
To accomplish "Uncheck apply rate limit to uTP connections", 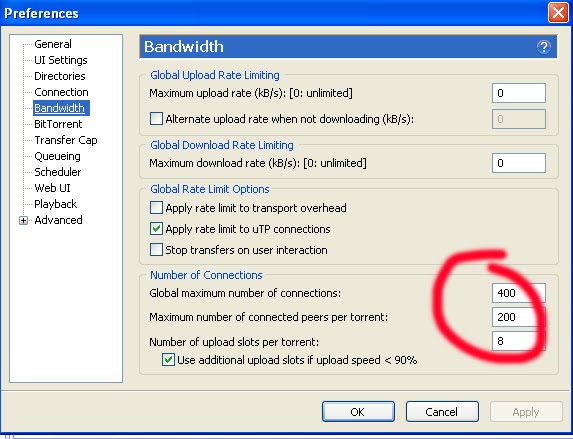I will [x=156, y=229].
